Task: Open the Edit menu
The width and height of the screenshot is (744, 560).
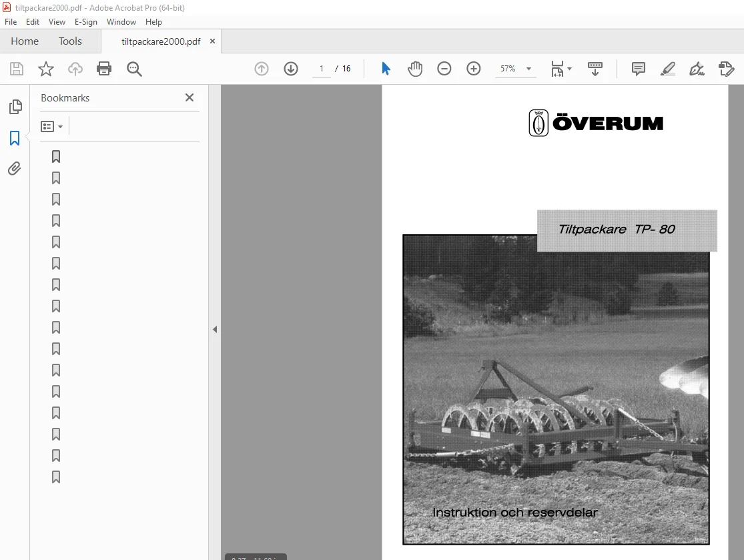Action: click(33, 22)
